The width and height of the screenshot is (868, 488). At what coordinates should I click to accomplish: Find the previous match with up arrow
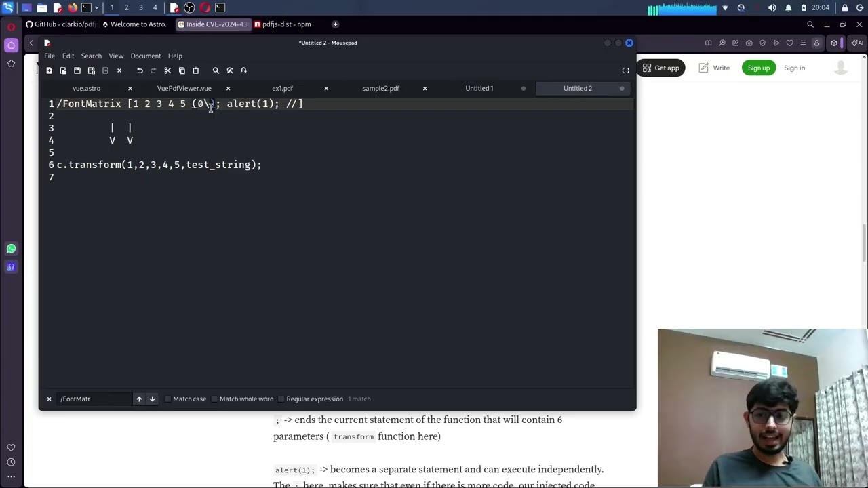click(x=139, y=399)
